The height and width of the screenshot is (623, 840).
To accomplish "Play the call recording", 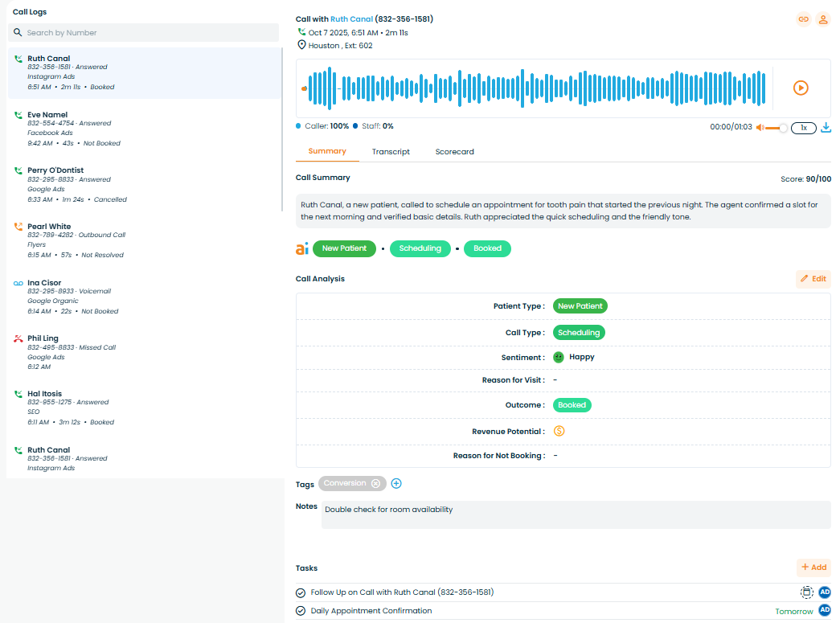I will [801, 88].
